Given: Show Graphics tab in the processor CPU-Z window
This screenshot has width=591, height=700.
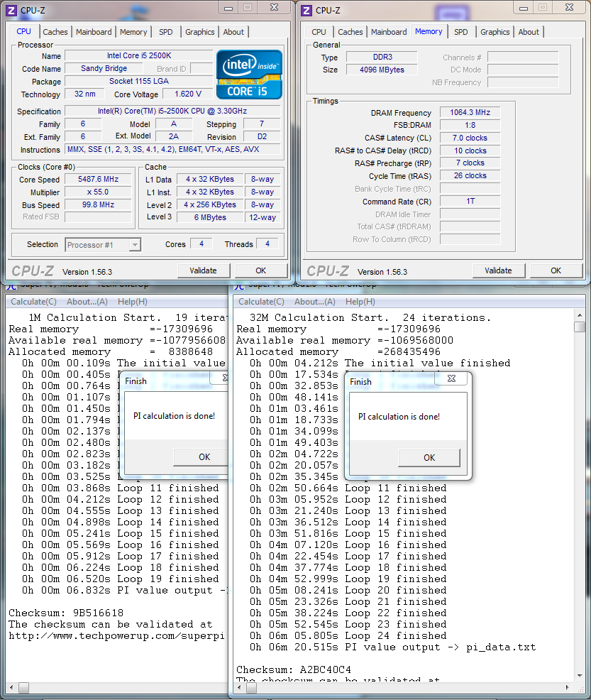Looking at the screenshot, I should pos(200,32).
